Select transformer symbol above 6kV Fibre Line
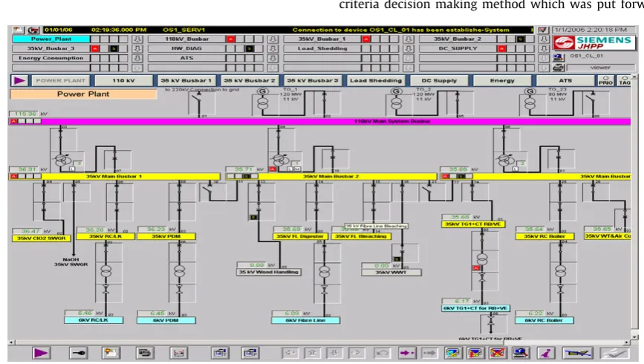 tap(325, 272)
